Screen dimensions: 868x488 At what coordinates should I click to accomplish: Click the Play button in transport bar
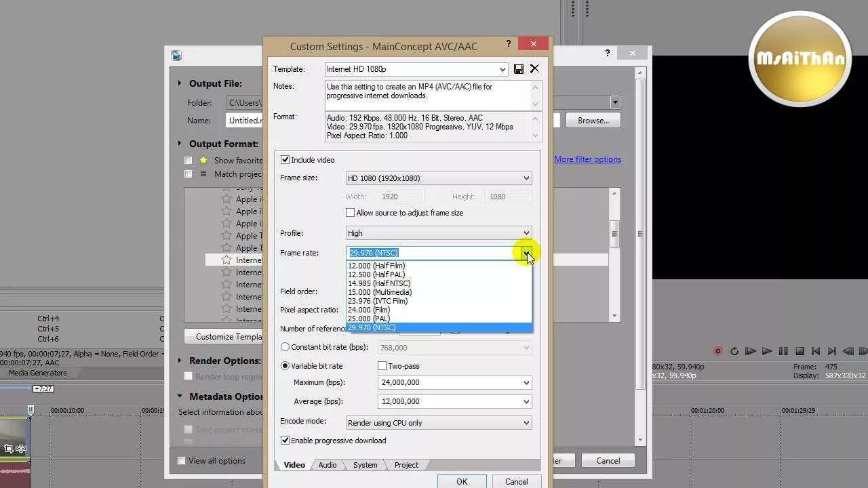[767, 351]
